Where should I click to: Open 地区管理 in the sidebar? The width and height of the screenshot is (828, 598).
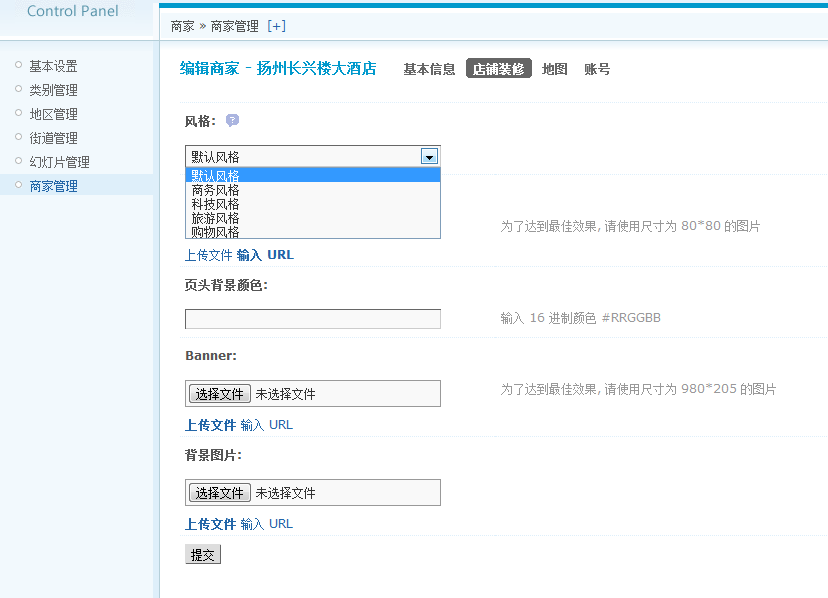click(53, 114)
